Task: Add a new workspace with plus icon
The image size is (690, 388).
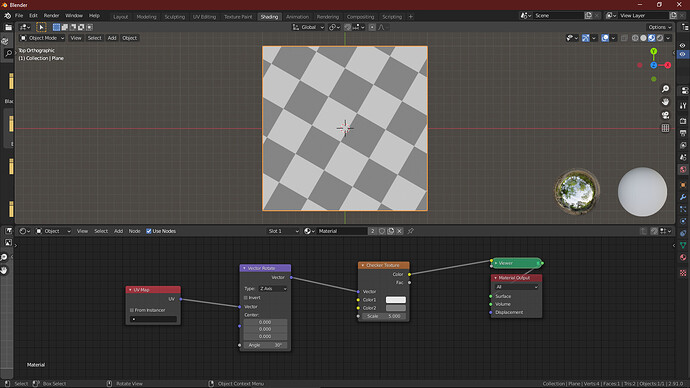Action: pyautogui.click(x=411, y=17)
